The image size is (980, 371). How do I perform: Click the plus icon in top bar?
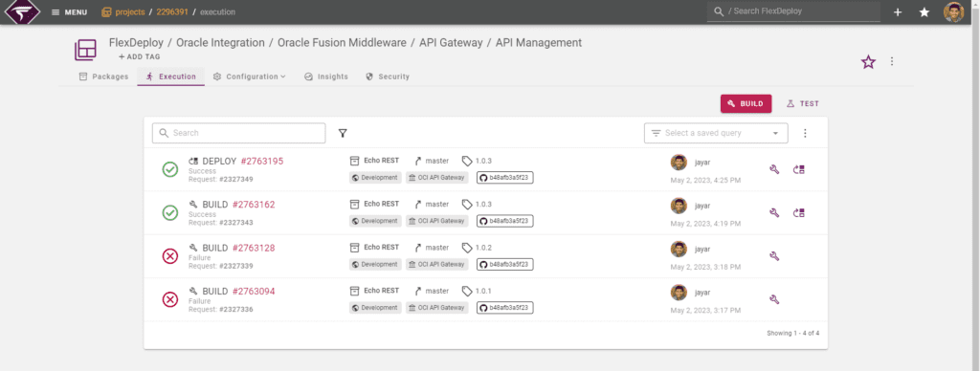click(898, 12)
